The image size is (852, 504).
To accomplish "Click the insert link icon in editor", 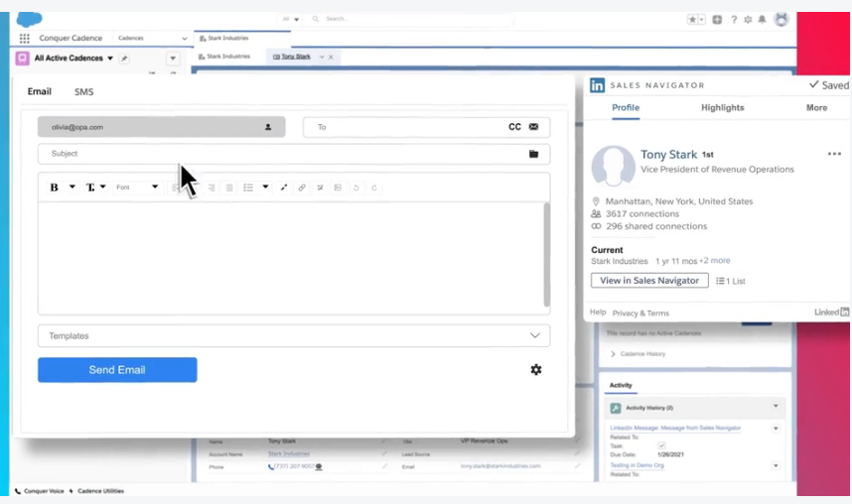I will coord(302,188).
